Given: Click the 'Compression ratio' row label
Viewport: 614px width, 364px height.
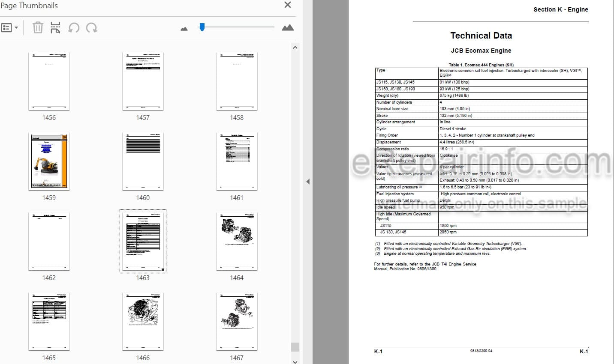Looking at the screenshot, I should click(393, 149).
